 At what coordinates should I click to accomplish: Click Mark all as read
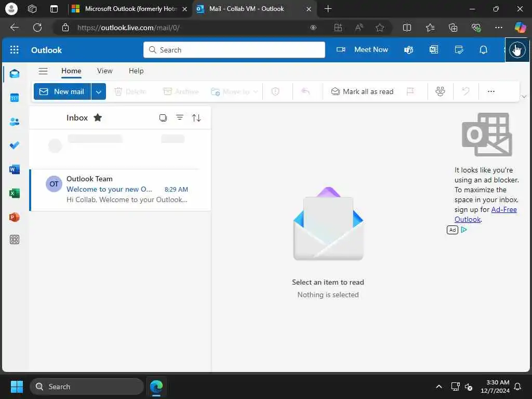(x=362, y=91)
